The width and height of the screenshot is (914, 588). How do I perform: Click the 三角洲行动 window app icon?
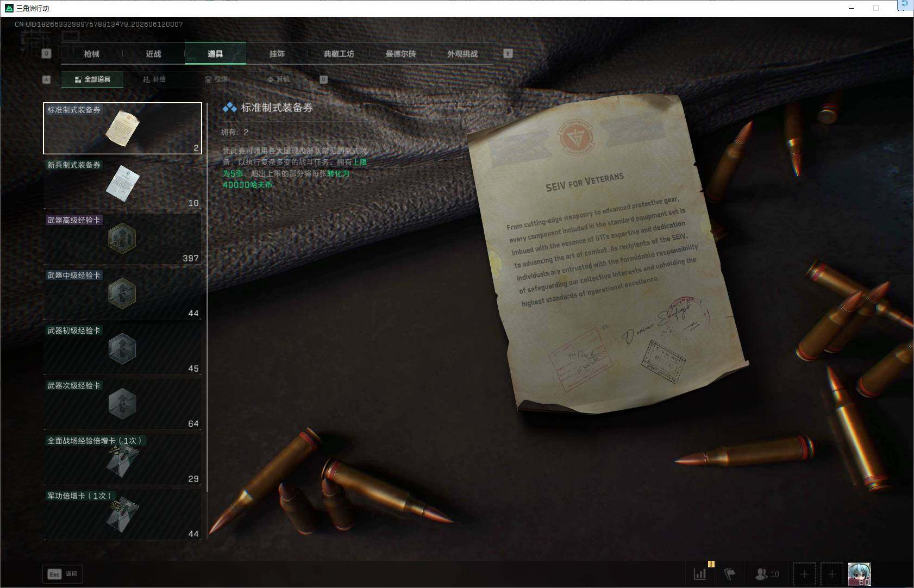click(x=9, y=8)
